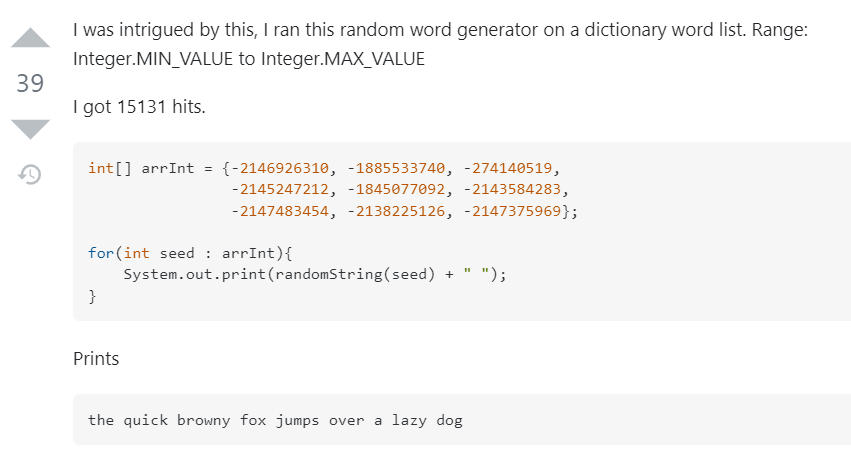851x474 pixels.
Task: Select the seed -274140519 in the code
Action: point(508,168)
